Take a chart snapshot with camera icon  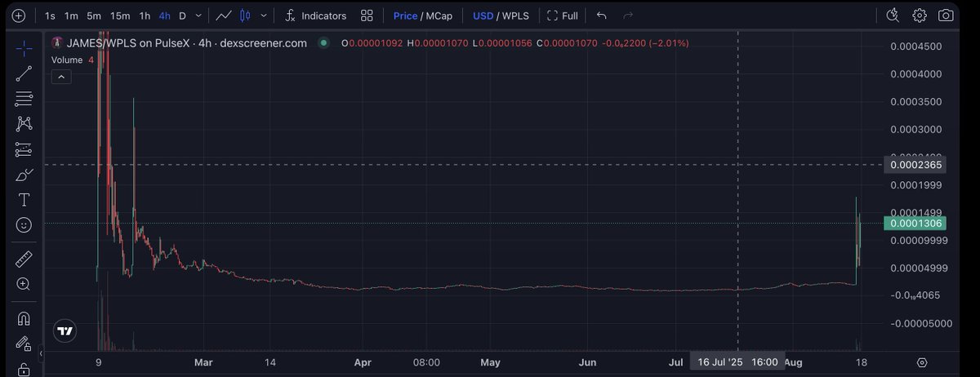[x=946, y=16]
